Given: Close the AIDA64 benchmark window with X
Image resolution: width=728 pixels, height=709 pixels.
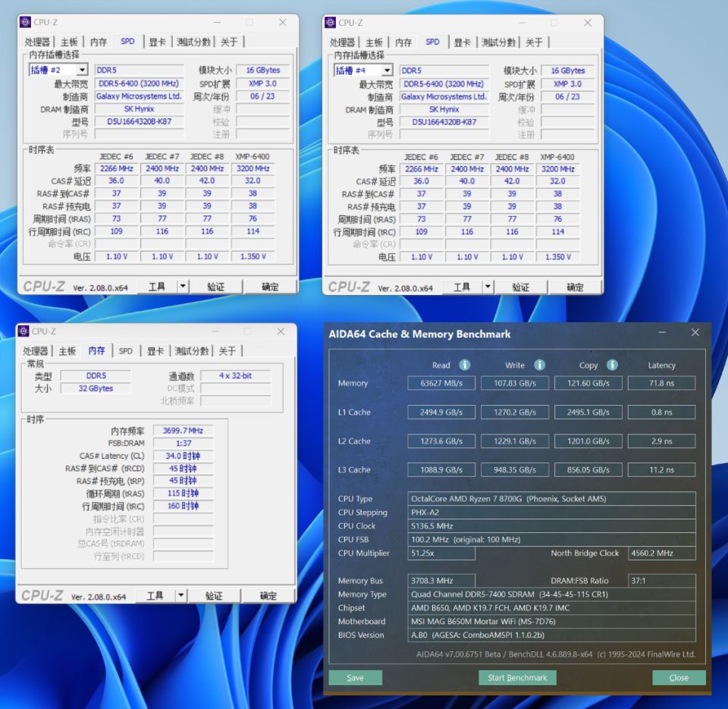Looking at the screenshot, I should 695,332.
